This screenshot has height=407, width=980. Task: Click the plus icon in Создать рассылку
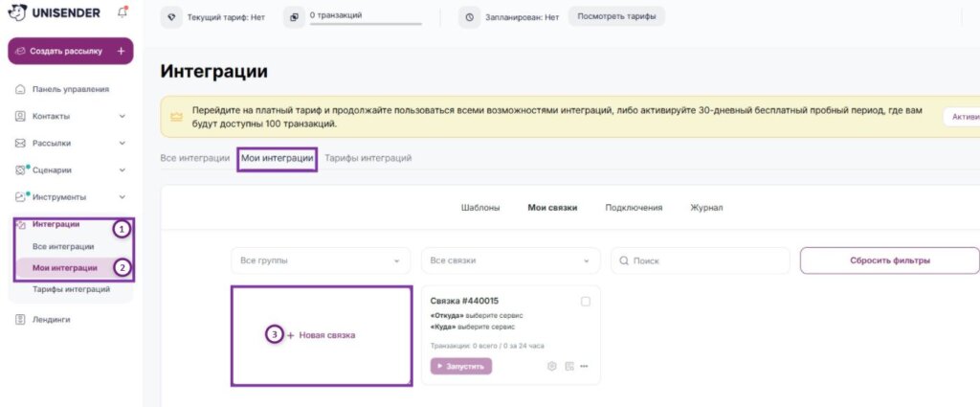click(x=122, y=52)
